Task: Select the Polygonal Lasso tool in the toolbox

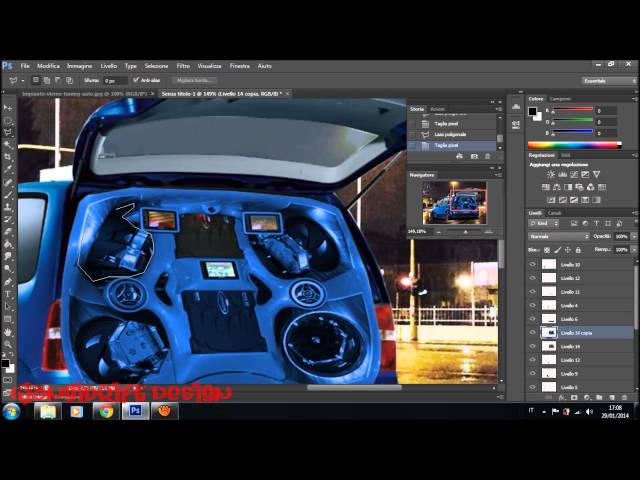Action: pyautogui.click(x=8, y=133)
